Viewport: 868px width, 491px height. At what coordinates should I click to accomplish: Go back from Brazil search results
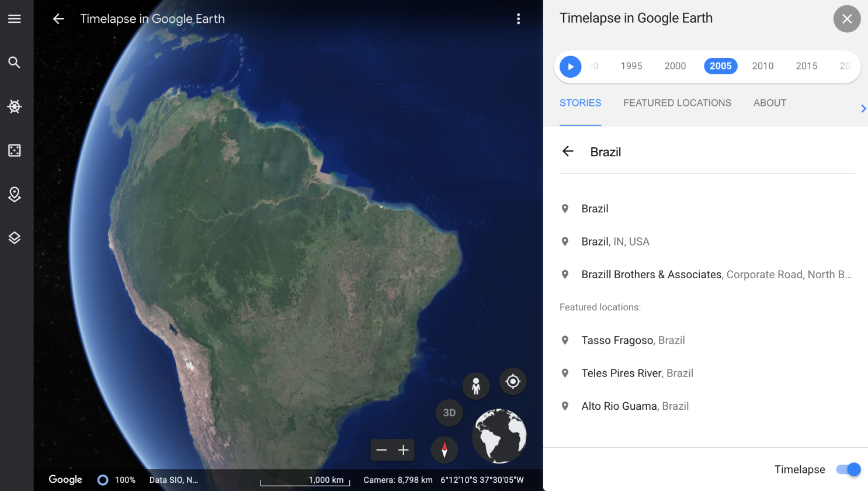568,151
